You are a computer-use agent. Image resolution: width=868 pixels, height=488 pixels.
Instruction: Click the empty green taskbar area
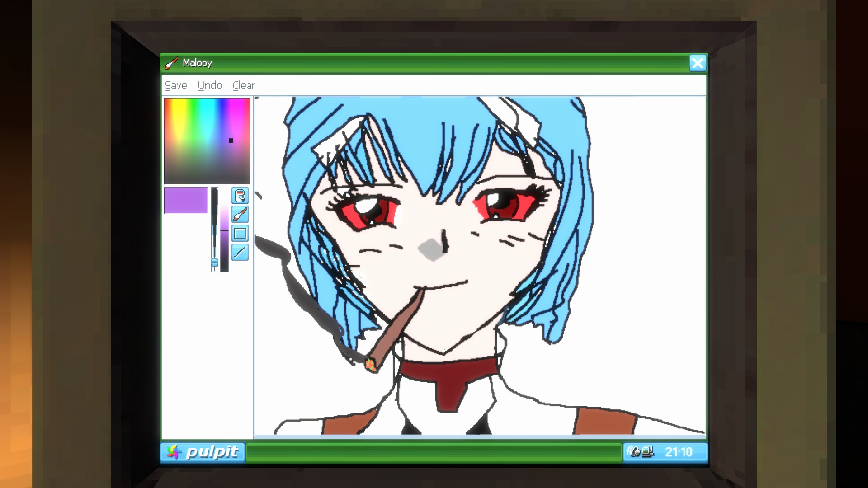[434, 453]
